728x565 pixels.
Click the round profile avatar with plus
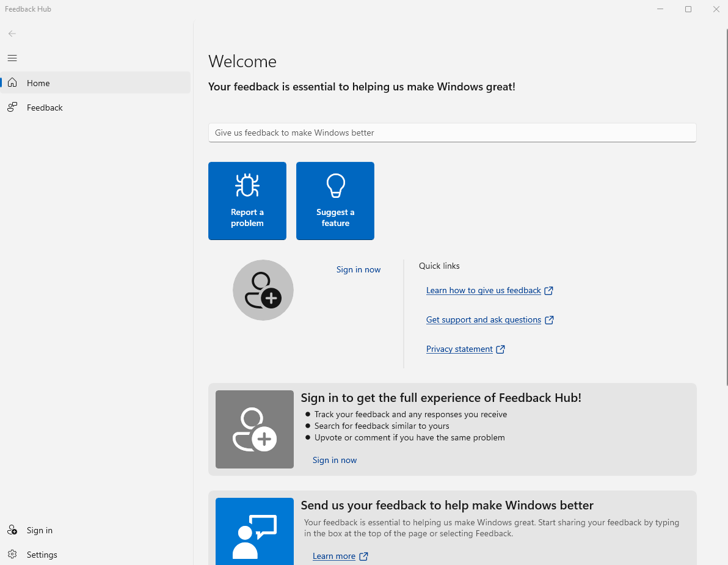[263, 290]
